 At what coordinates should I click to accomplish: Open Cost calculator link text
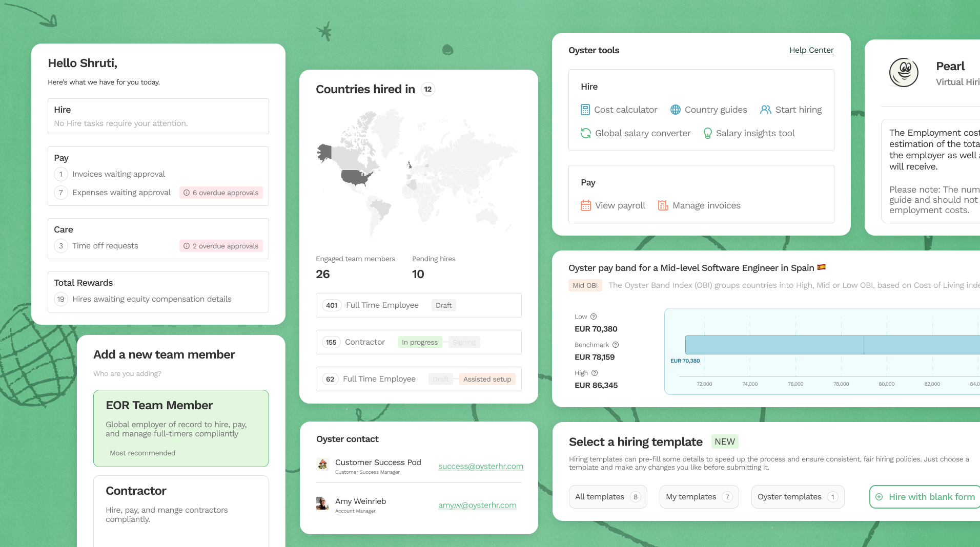625,110
